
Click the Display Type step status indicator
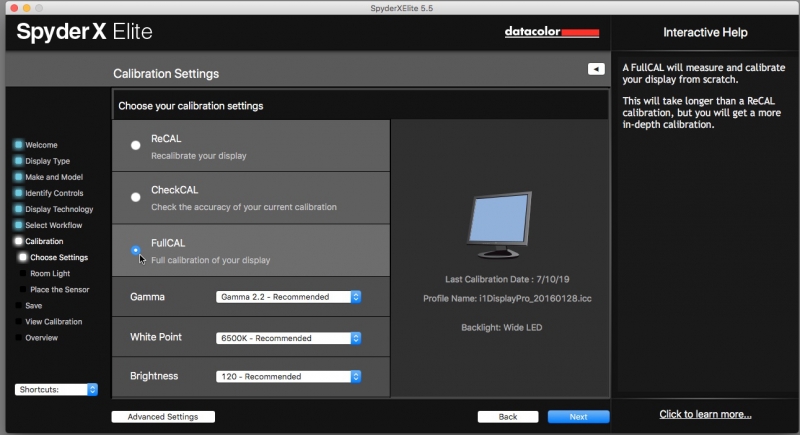(18, 161)
